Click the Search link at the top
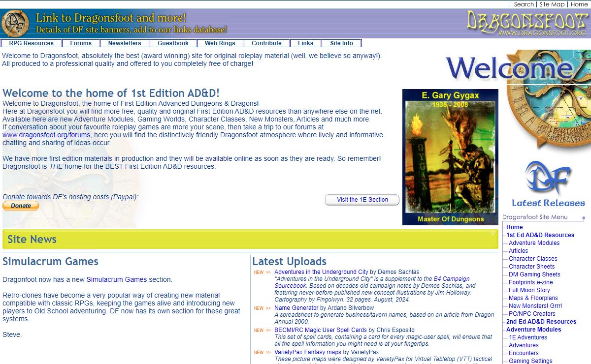The height and width of the screenshot is (364, 591). click(524, 4)
